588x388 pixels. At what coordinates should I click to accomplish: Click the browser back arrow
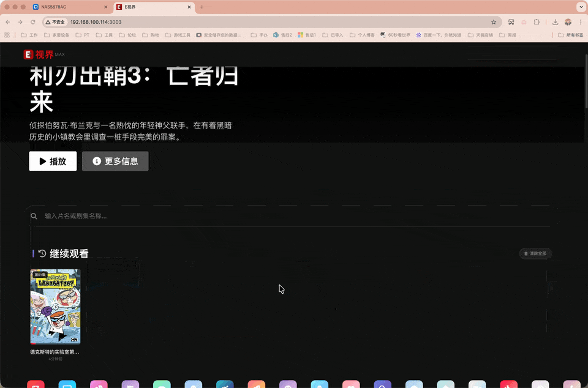pos(7,21)
